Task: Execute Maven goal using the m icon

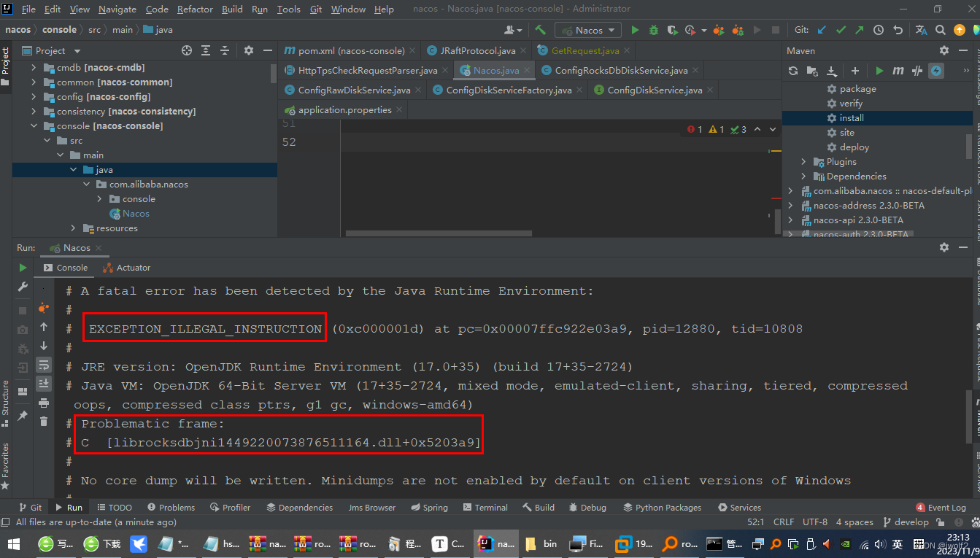Action: 898,71
